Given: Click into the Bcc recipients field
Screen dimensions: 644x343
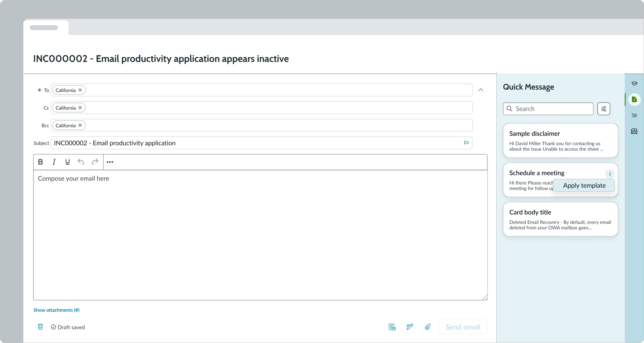Looking at the screenshot, I should [x=261, y=125].
